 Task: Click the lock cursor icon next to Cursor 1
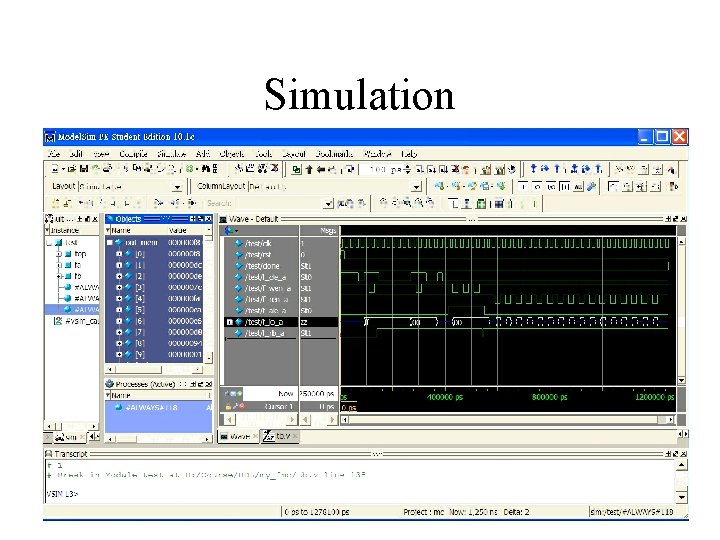tap(228, 406)
